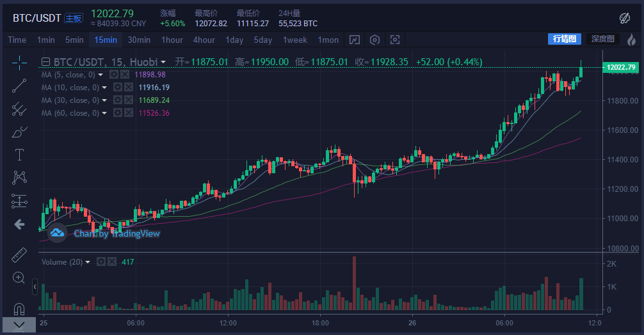Click the 11400.00 level on price scale
The height and width of the screenshot is (335, 644).
click(623, 159)
